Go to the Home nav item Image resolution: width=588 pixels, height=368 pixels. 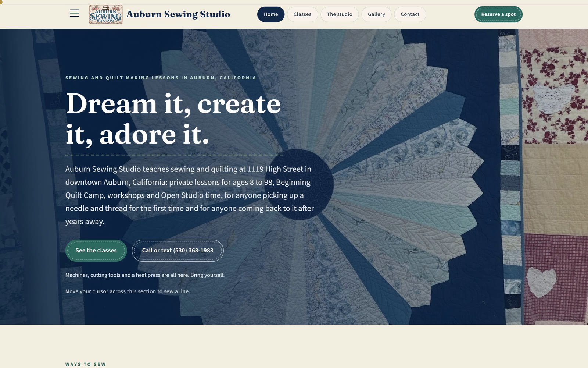271,14
